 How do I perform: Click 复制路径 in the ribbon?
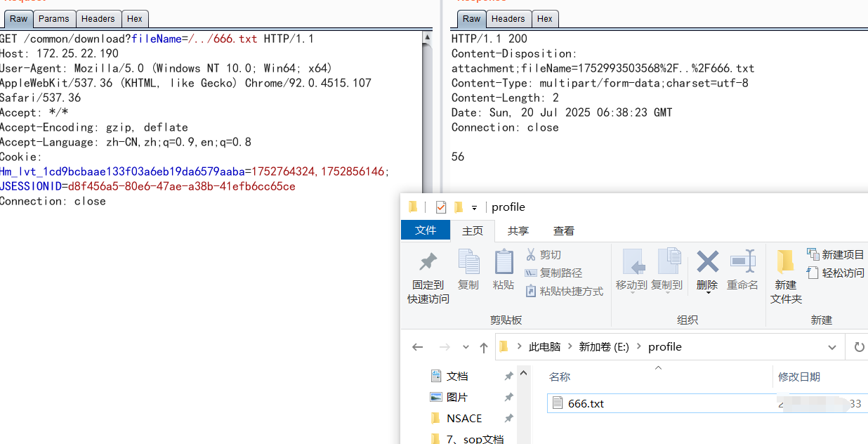(553, 273)
